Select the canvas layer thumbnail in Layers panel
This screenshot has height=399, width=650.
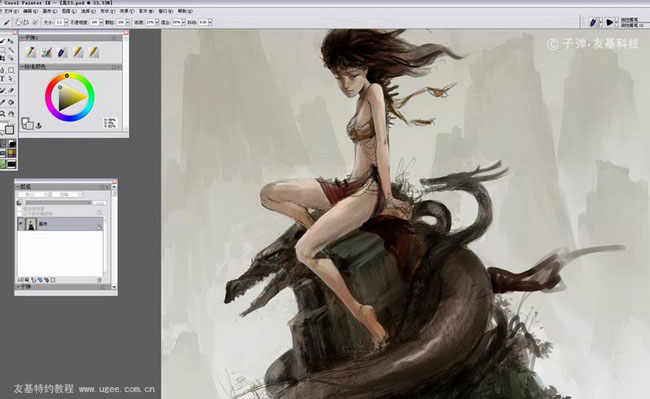coord(31,224)
